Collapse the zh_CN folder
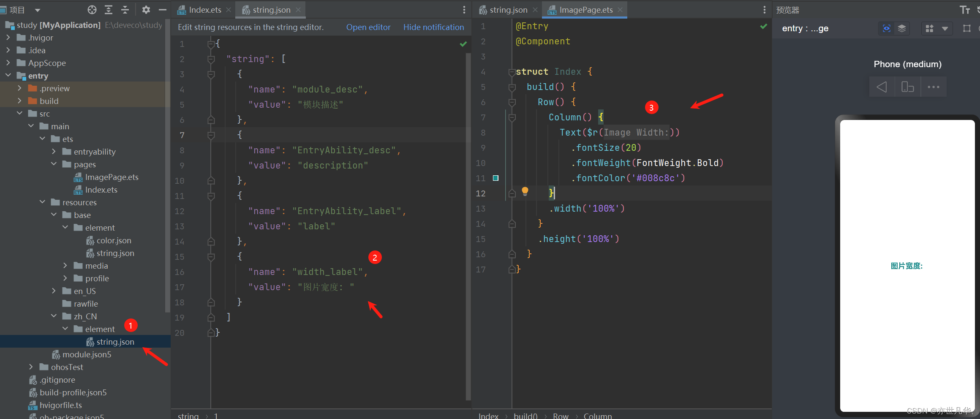Viewport: 980px width, 419px height. click(x=54, y=316)
